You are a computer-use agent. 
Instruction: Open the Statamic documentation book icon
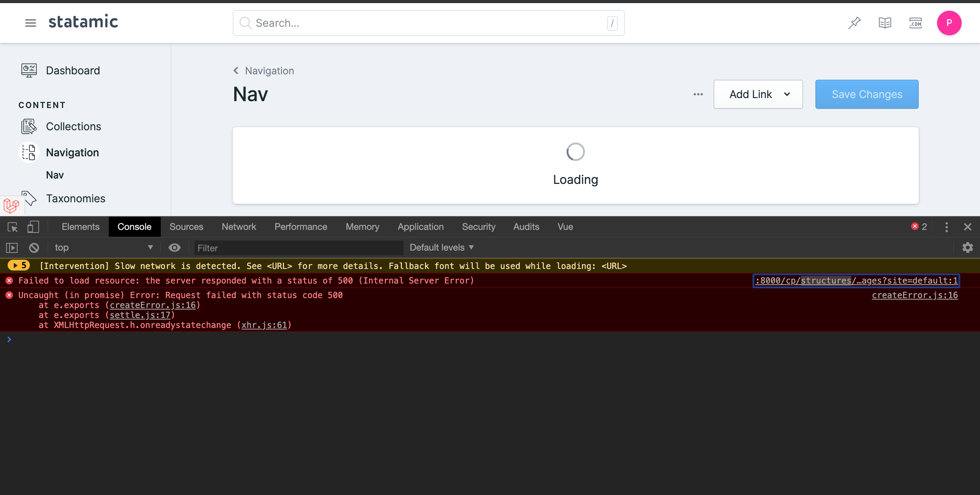point(885,23)
